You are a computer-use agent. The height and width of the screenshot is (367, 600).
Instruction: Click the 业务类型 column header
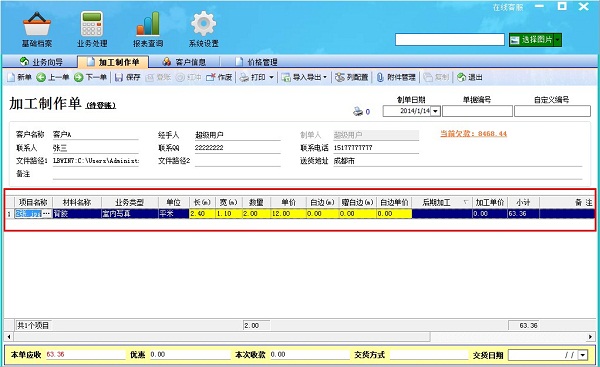pyautogui.click(x=130, y=202)
